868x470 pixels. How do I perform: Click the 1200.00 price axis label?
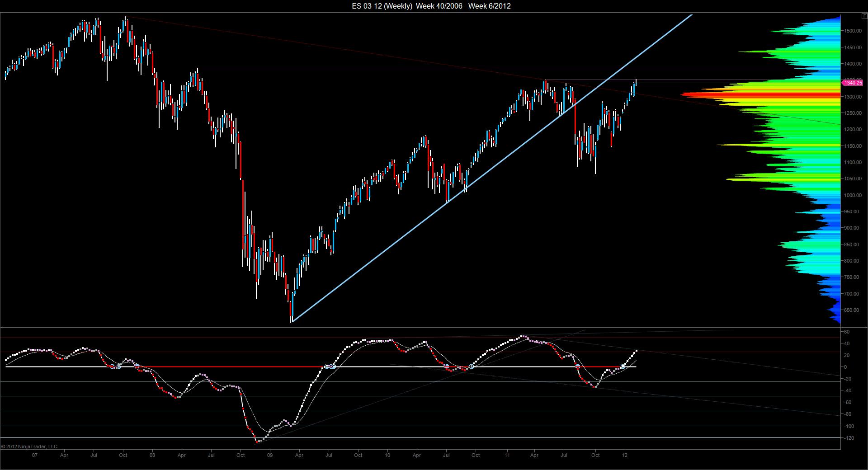tap(851, 130)
